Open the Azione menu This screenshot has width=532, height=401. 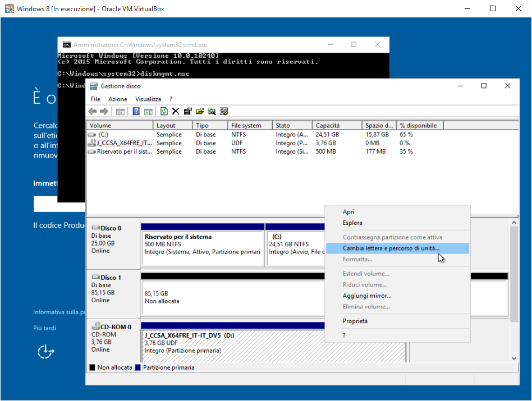click(x=118, y=99)
